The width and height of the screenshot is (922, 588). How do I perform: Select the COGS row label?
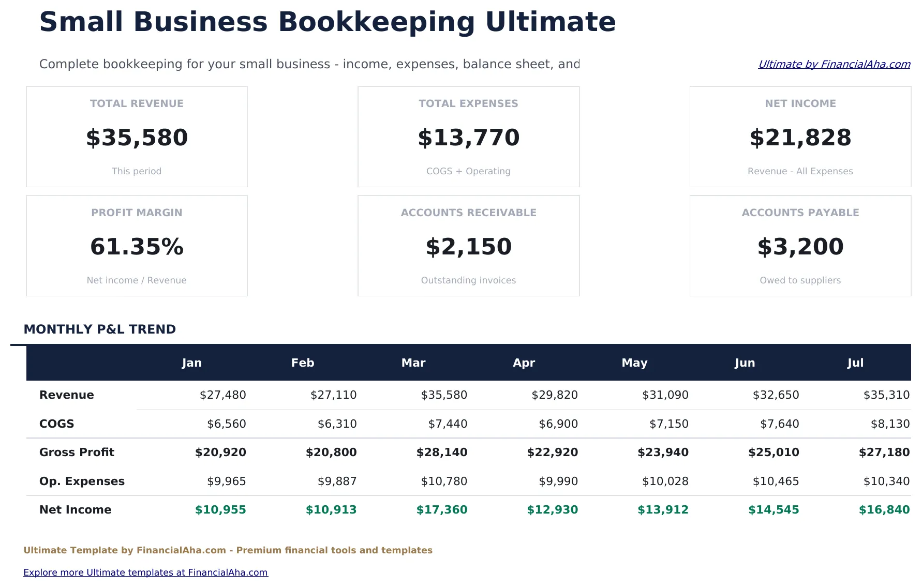coord(56,424)
